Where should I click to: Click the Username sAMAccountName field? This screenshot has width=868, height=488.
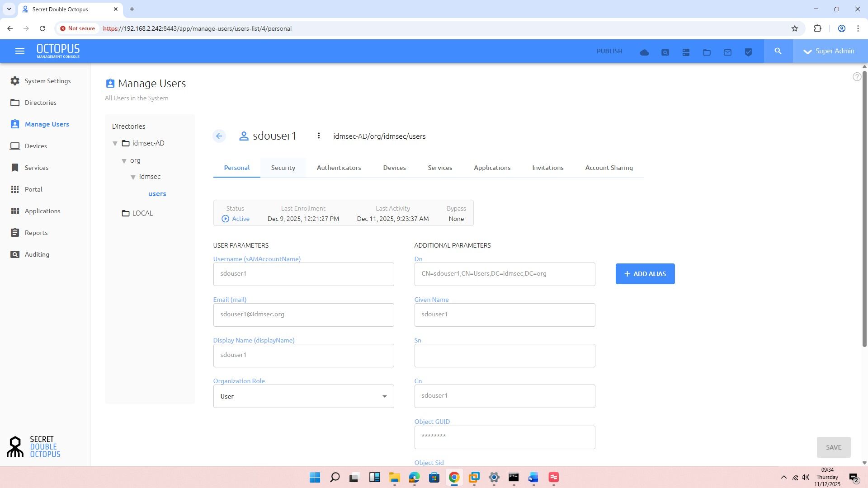303,274
